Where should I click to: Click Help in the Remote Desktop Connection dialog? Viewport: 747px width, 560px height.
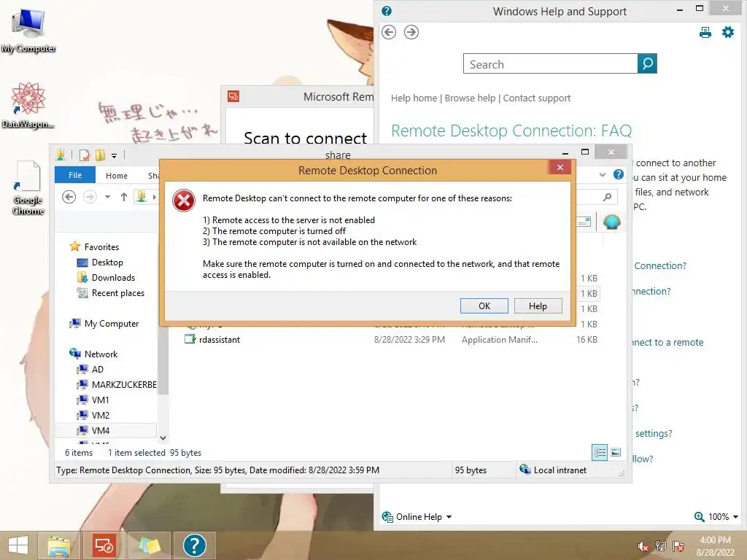(538, 306)
